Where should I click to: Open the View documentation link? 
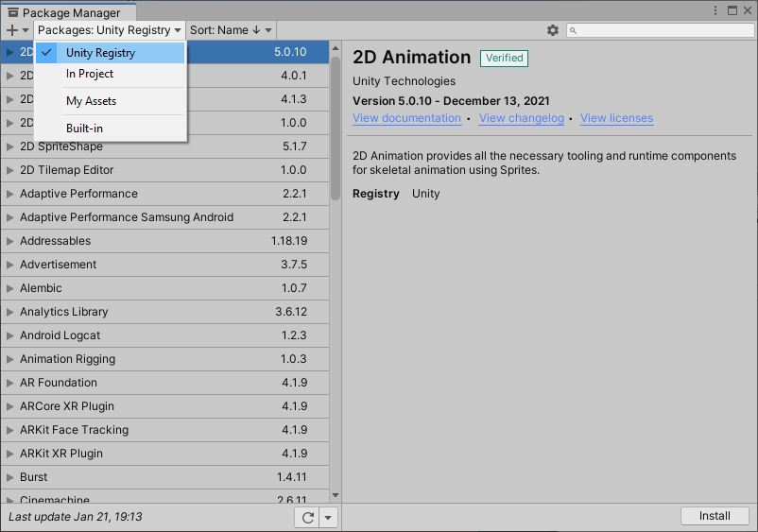tap(406, 118)
